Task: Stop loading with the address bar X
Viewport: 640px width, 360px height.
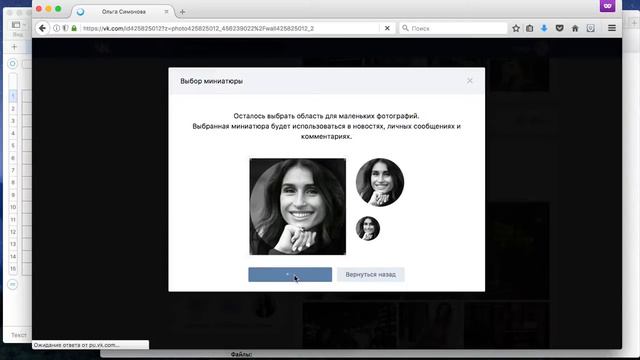Action: (387, 28)
